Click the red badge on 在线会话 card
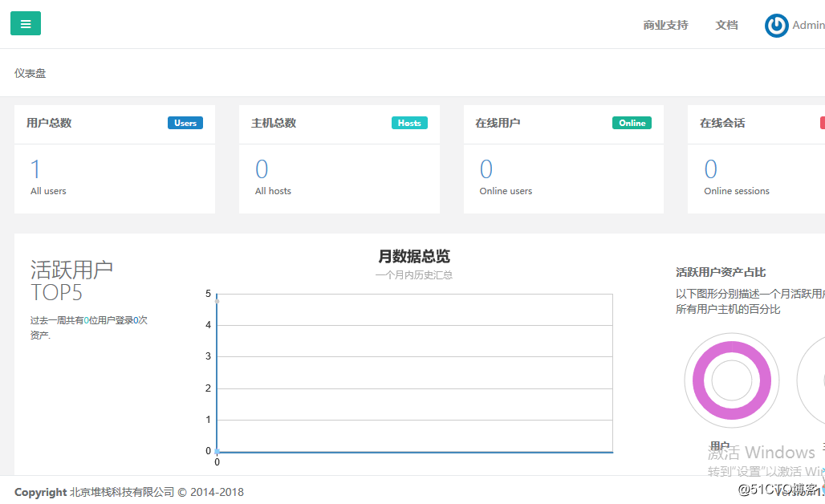Screen dimensions: 825x504 pos(820,123)
